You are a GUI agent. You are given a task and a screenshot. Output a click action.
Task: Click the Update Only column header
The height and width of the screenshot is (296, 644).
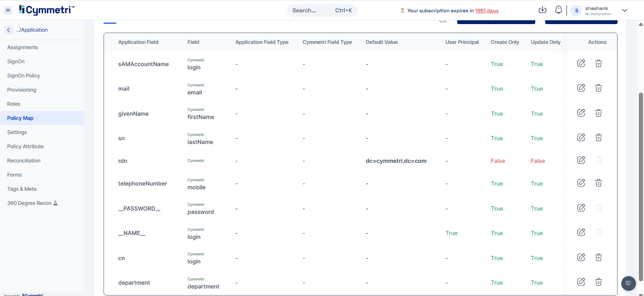pyautogui.click(x=546, y=42)
